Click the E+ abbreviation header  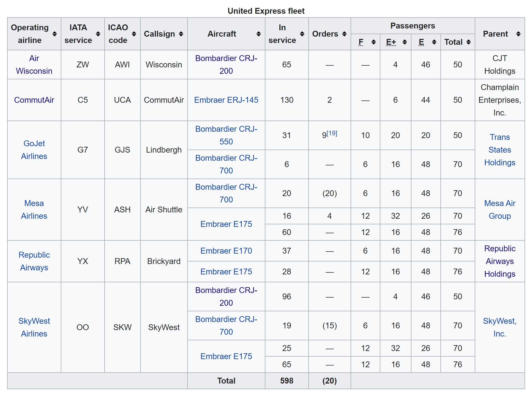pos(391,42)
